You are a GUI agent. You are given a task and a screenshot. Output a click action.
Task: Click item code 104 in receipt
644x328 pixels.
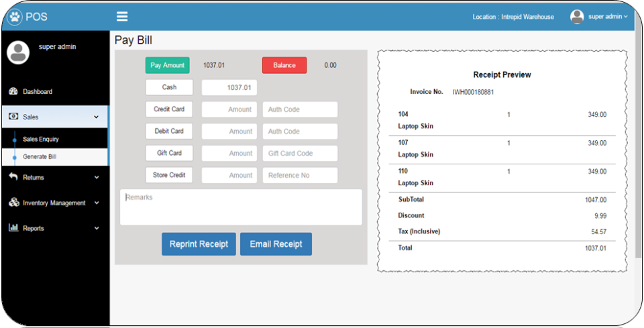[x=403, y=114]
